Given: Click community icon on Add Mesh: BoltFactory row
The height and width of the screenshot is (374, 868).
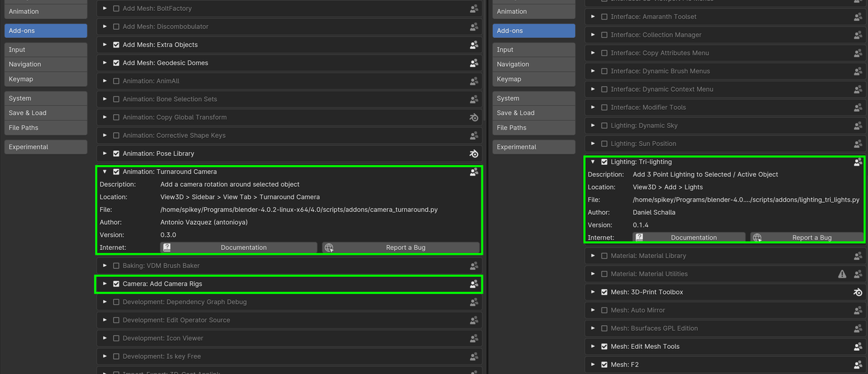Looking at the screenshot, I should [x=474, y=9].
